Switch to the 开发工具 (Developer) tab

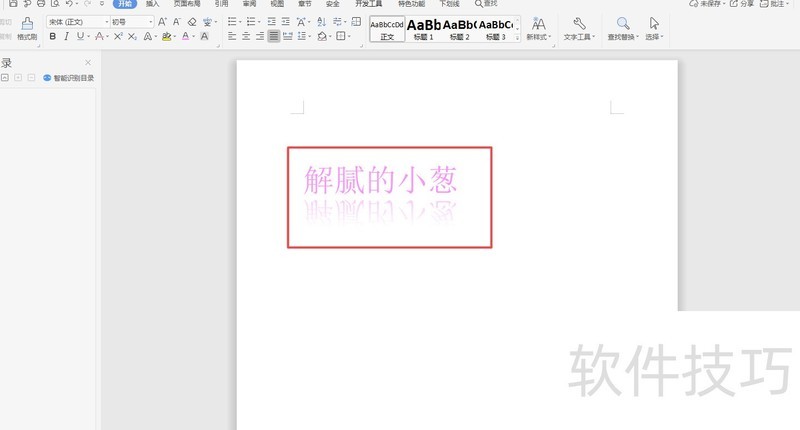pyautogui.click(x=368, y=4)
